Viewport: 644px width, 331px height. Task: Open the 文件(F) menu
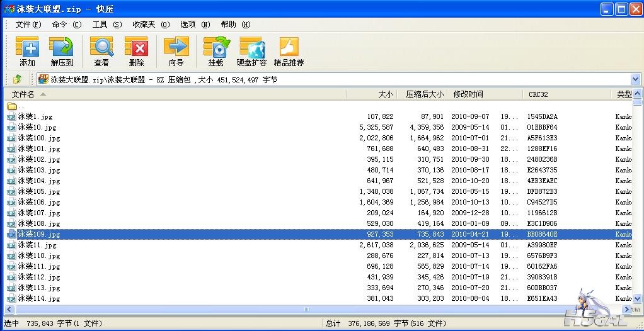28,25
